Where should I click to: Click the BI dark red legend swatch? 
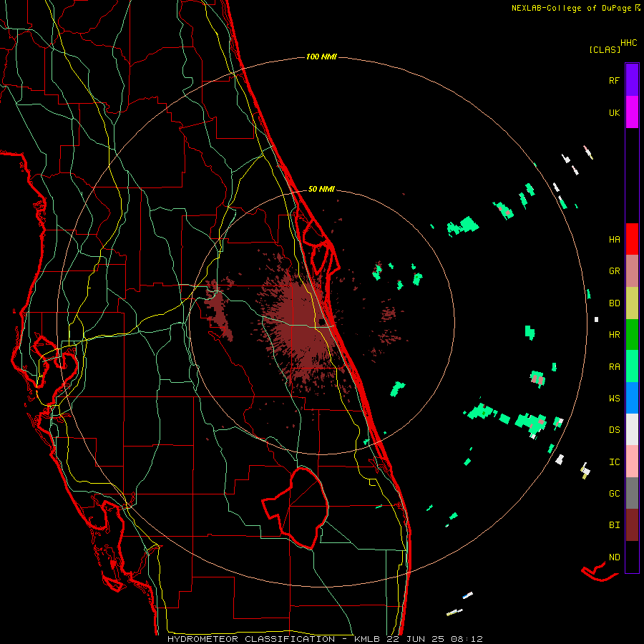[x=632, y=525]
